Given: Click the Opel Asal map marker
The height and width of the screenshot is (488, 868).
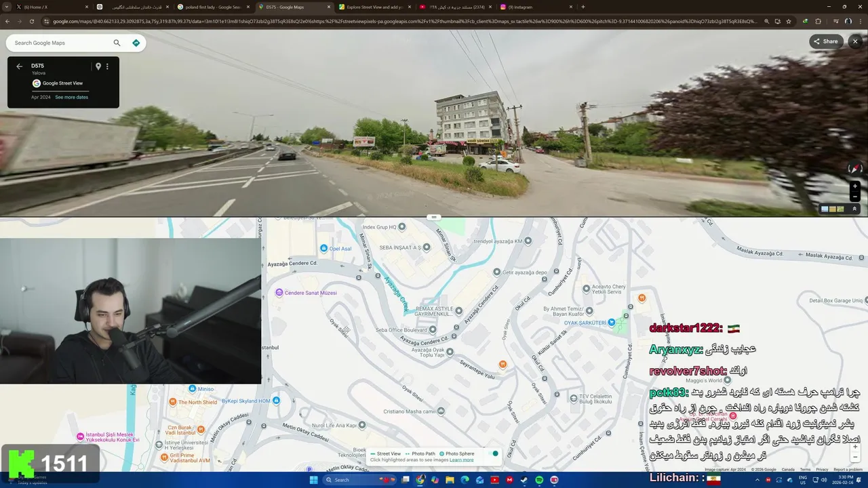Looking at the screenshot, I should click(x=324, y=249).
